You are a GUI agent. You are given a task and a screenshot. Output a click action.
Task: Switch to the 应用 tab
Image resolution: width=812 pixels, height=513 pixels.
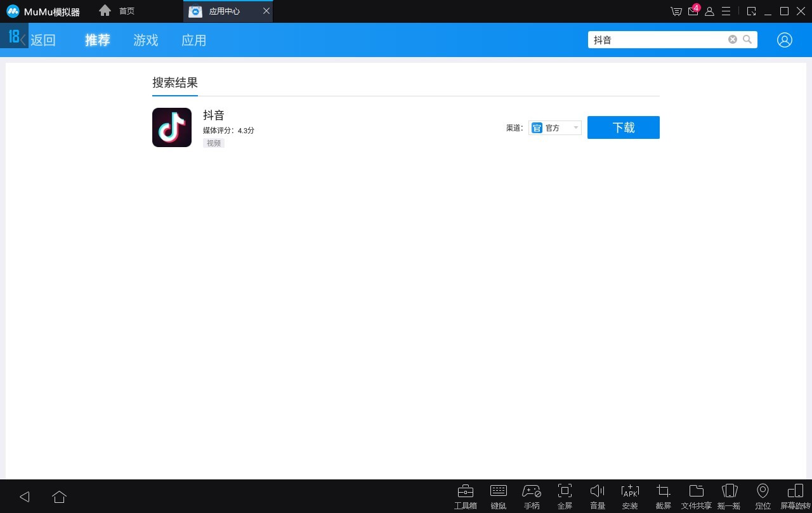pyautogui.click(x=193, y=40)
